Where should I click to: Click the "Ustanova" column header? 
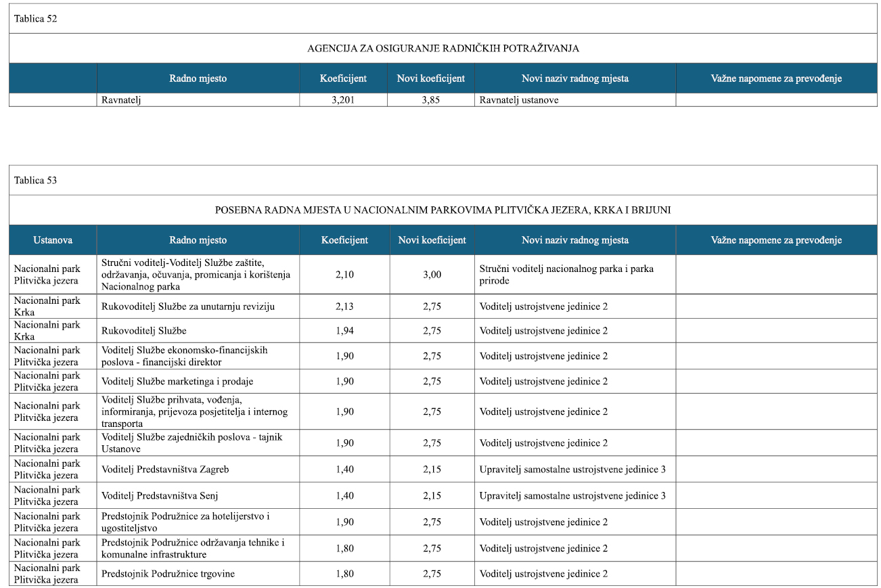coord(53,240)
